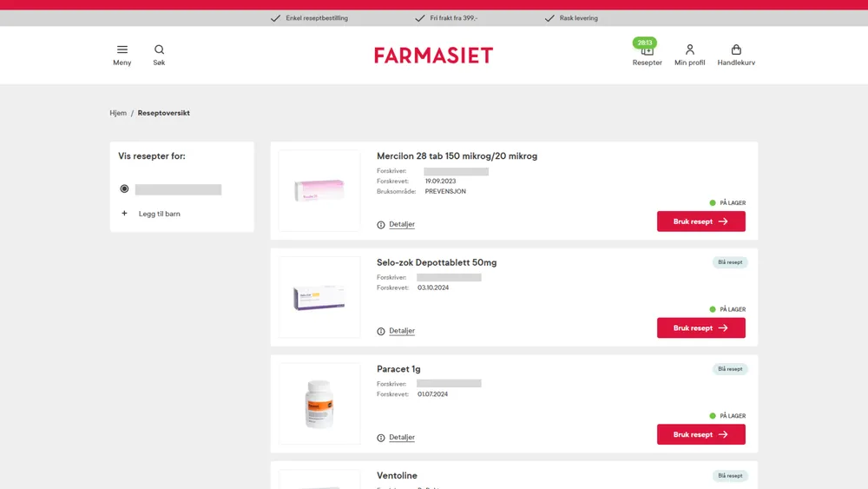The height and width of the screenshot is (489, 868).
Task: Open the Handlekurv shopping bag icon
Action: pyautogui.click(x=736, y=50)
